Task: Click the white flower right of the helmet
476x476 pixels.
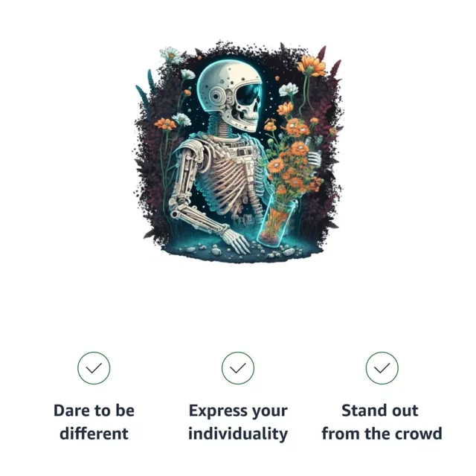Action: coord(289,89)
